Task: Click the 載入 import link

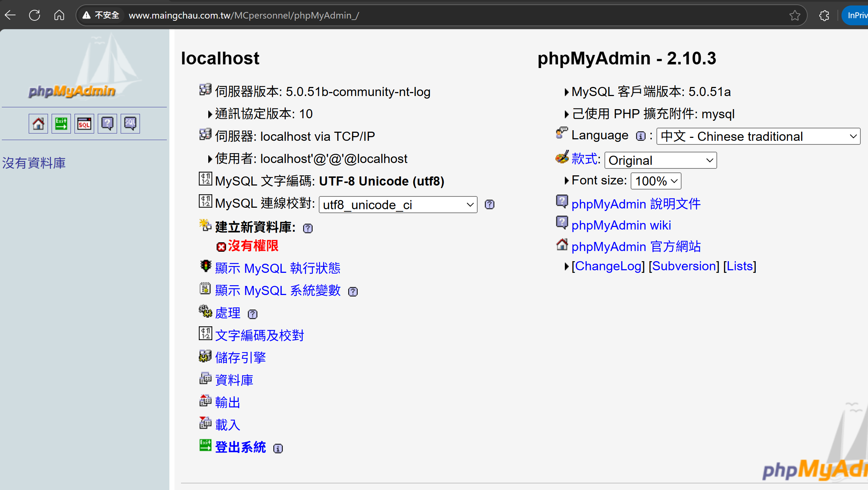Action: point(228,425)
